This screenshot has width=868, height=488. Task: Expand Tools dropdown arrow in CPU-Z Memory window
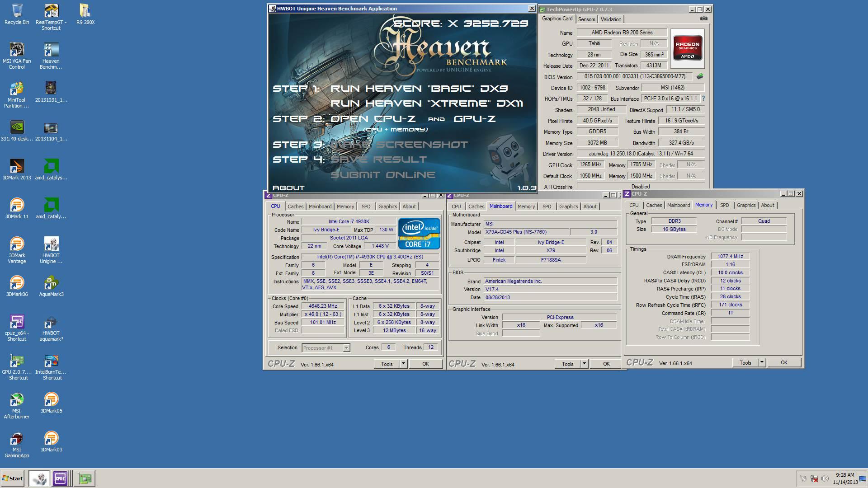tap(762, 362)
